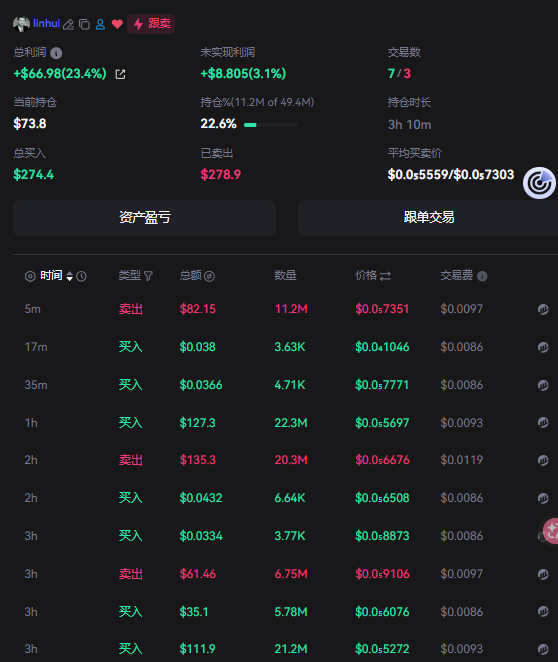Screen dimensions: 558x662
Task: Click the 3h 10m holding duration
Action: click(x=409, y=125)
